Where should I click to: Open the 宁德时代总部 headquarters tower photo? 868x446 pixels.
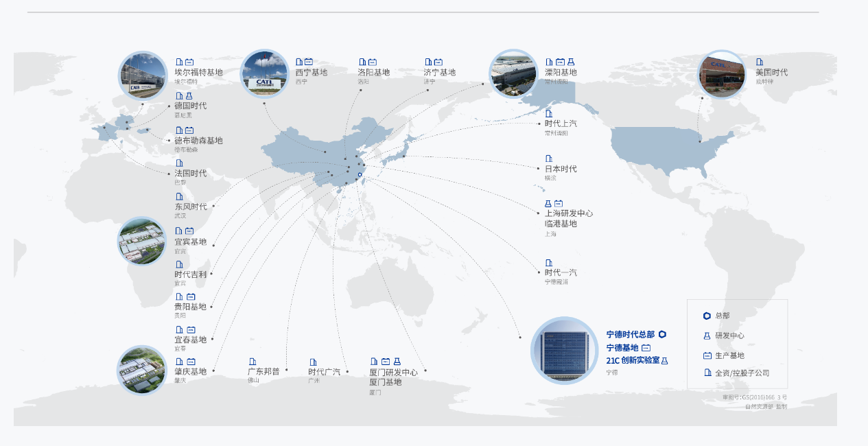pos(565,351)
